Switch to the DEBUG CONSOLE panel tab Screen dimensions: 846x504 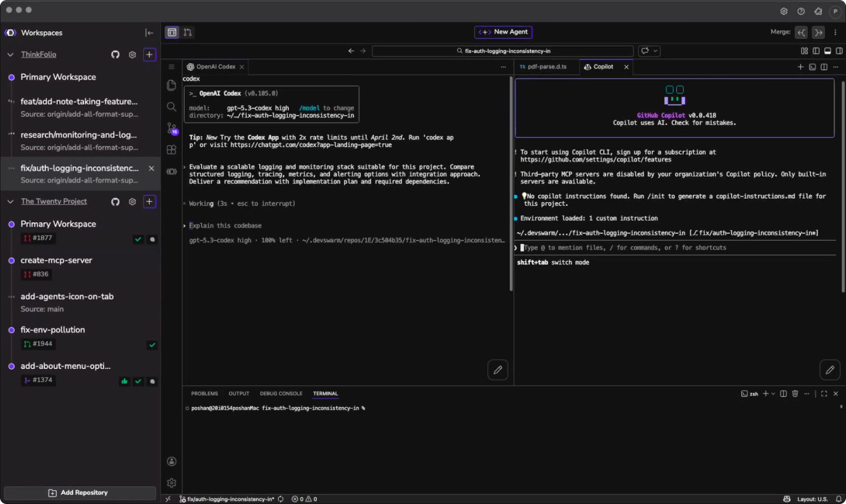281,394
